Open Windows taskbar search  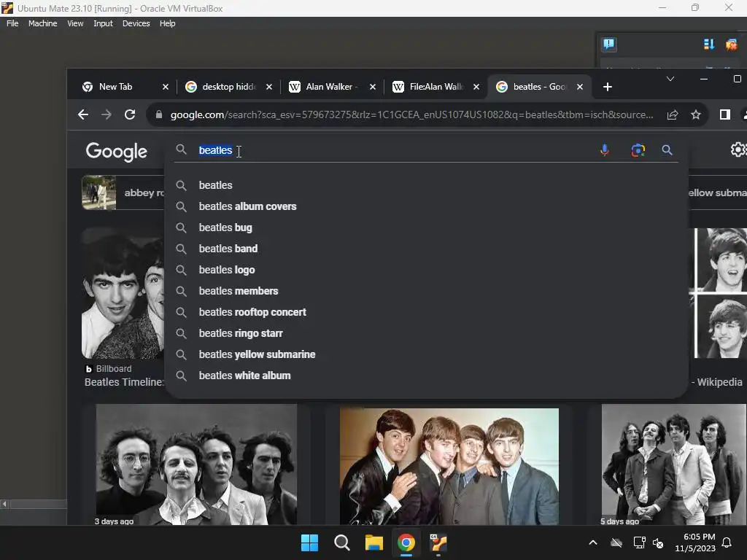(x=341, y=542)
